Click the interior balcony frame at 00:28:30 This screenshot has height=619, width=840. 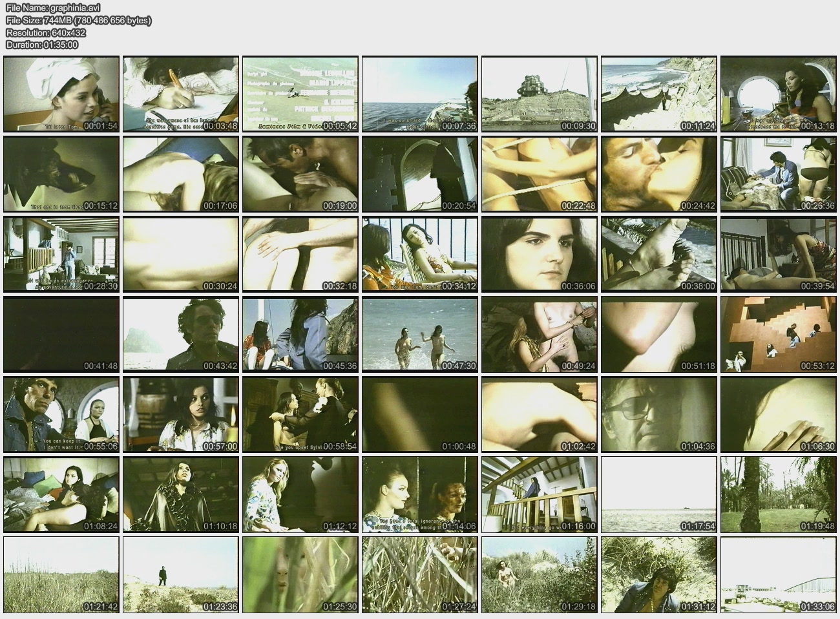(61, 255)
